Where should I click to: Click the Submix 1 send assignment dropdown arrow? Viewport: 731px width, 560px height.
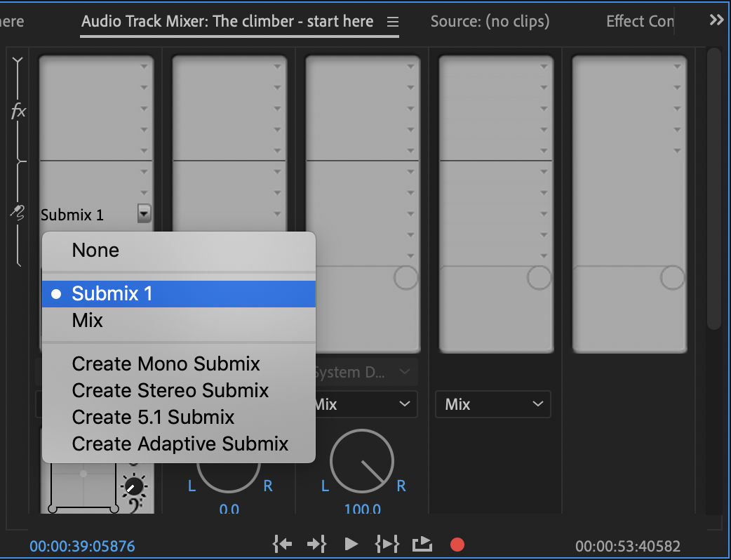click(145, 214)
